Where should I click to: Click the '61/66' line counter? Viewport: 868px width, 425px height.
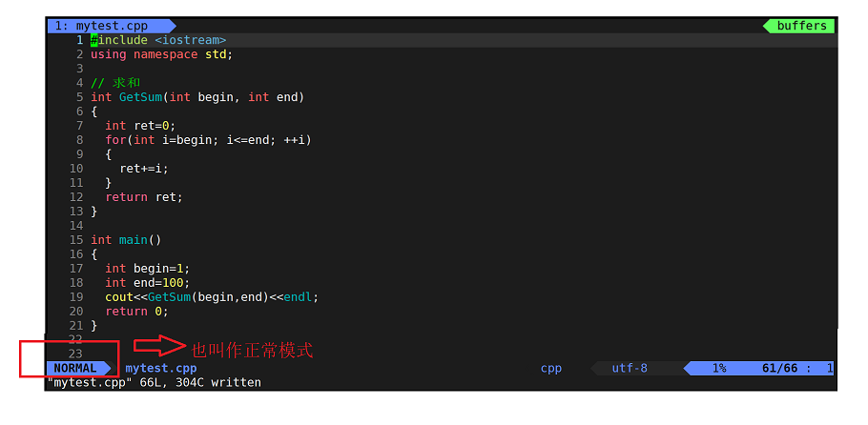(780, 368)
